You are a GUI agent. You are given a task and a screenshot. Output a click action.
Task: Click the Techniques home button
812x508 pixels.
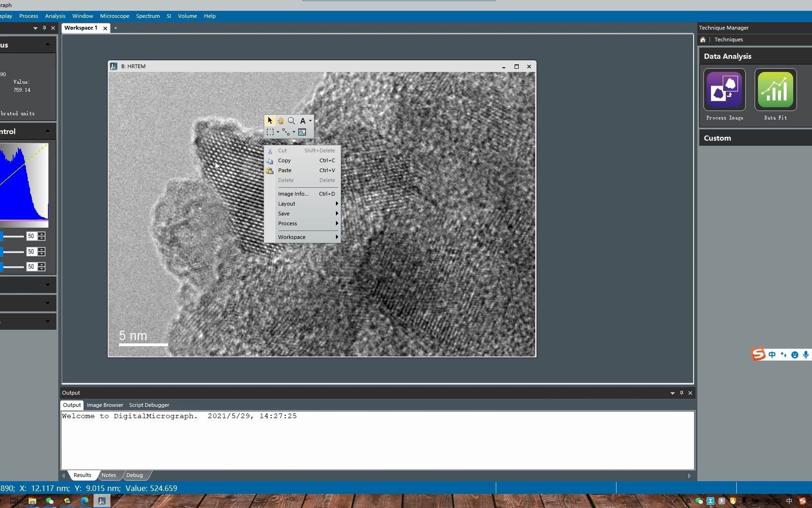pyautogui.click(x=703, y=40)
